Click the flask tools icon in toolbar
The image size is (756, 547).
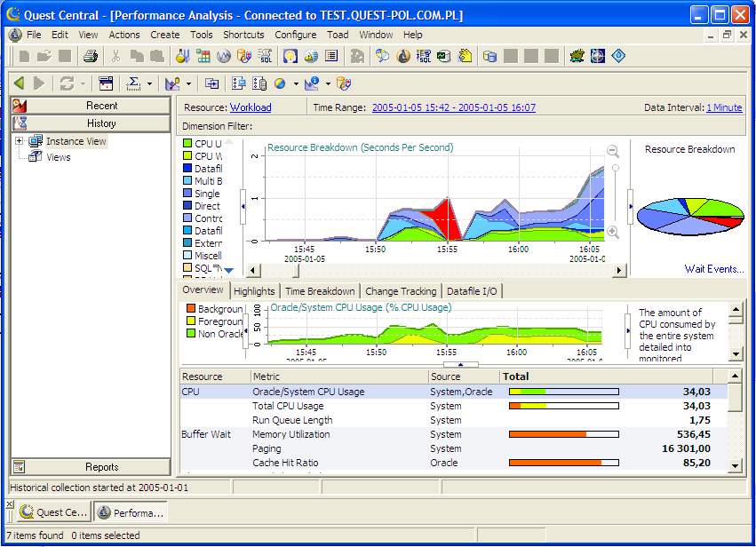click(x=183, y=56)
